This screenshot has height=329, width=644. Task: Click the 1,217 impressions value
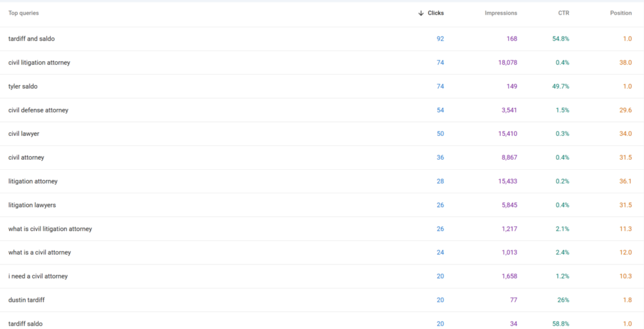[x=509, y=229]
